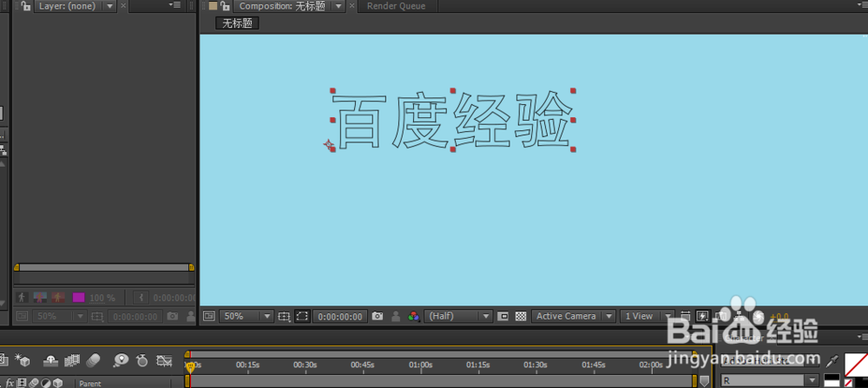Open the font style R dropdown
The image size is (868, 388).
(770, 381)
